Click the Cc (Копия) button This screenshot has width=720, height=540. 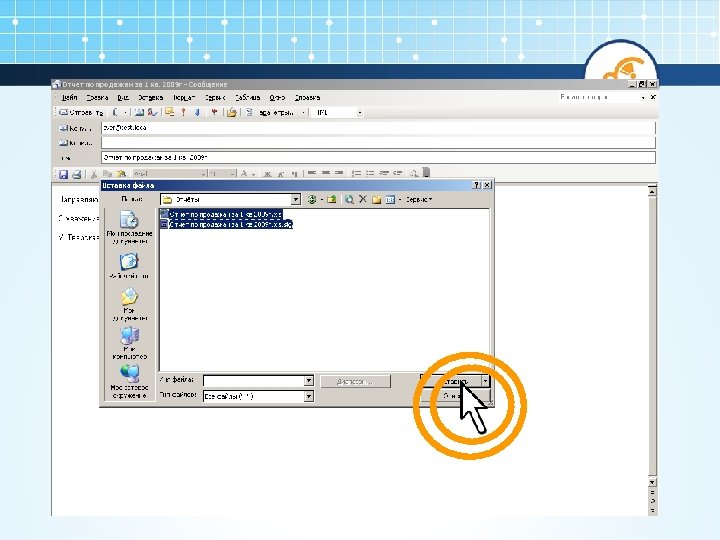pos(76,143)
